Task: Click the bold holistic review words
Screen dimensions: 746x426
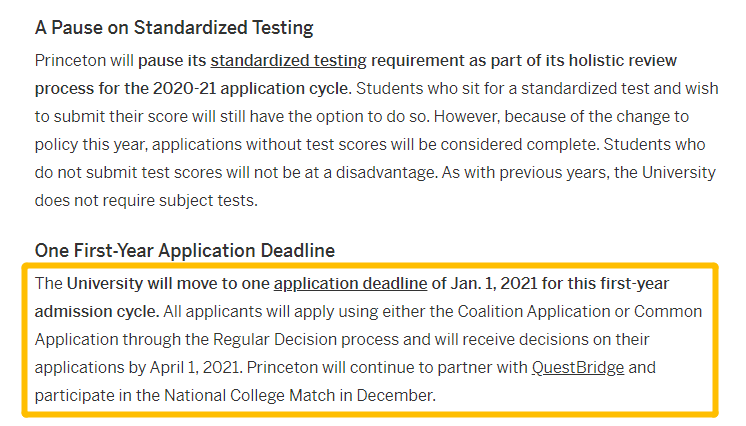Action: click(x=623, y=60)
